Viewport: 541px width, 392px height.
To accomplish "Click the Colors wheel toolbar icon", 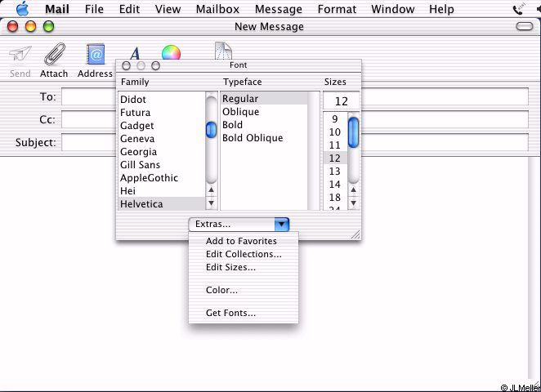I will tap(171, 52).
